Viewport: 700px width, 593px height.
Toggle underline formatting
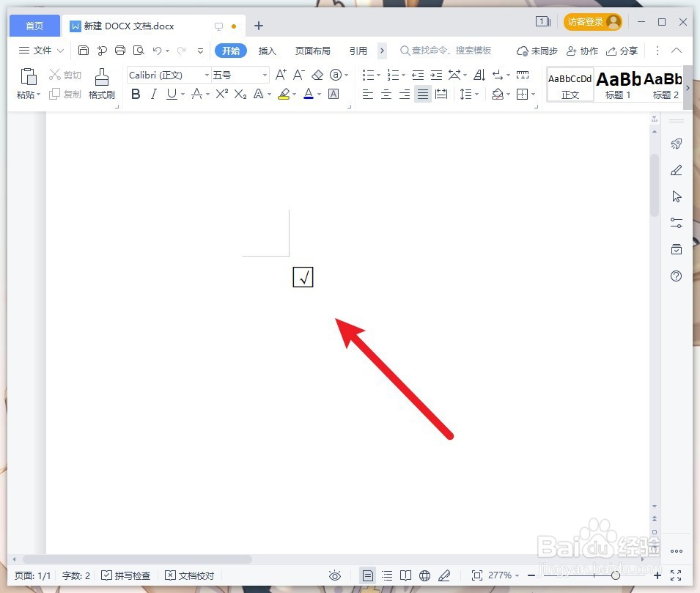pos(172,94)
